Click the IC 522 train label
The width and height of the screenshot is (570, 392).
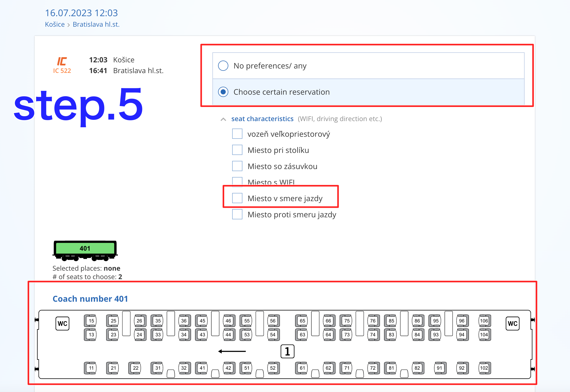coord(62,71)
